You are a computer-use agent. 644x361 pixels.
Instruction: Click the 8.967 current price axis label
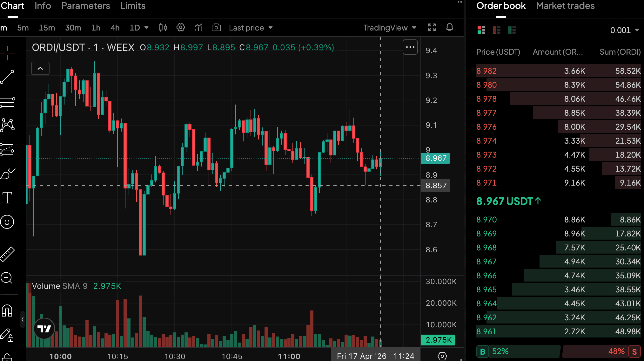(x=436, y=158)
